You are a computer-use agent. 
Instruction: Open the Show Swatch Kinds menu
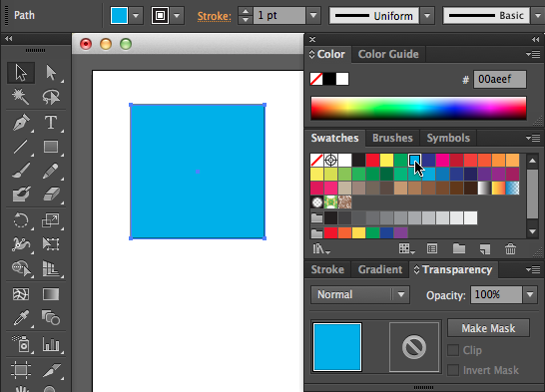[x=406, y=248]
